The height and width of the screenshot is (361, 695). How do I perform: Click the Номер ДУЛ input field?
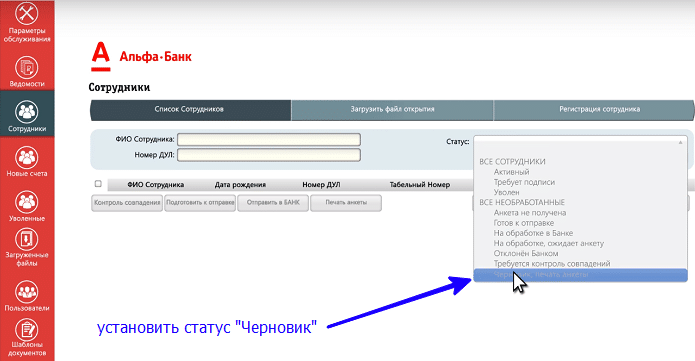[x=269, y=155]
